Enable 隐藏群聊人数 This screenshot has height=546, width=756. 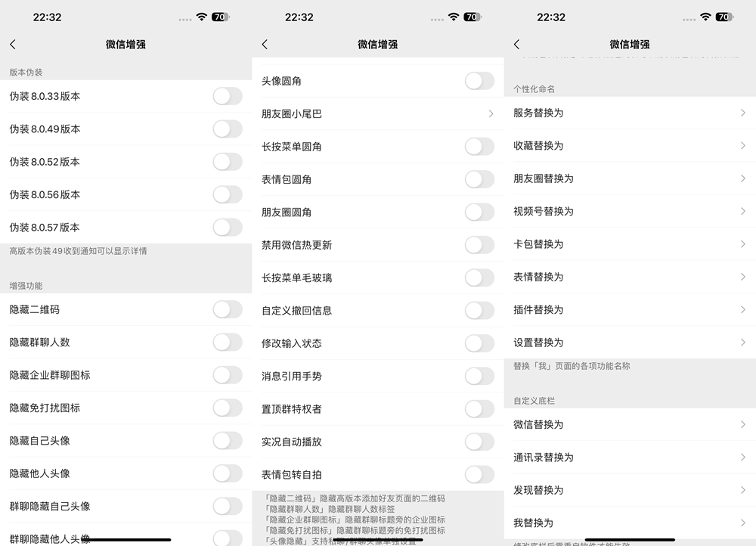226,342
